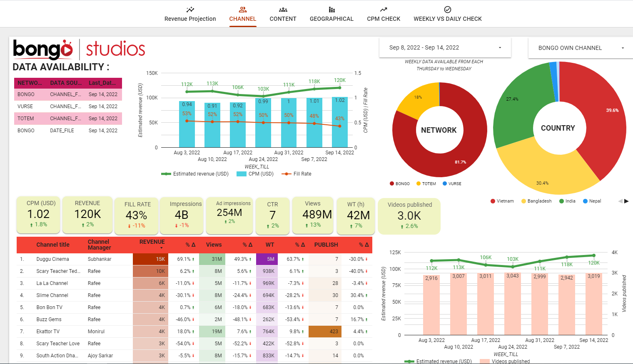This screenshot has height=364, width=633.
Task: Open the Sep 8 - Sep 14 date range selector
Action: [444, 47]
